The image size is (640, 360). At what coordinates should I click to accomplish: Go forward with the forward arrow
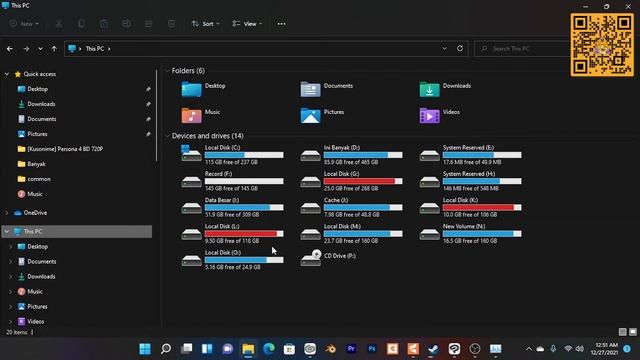[x=26, y=49]
